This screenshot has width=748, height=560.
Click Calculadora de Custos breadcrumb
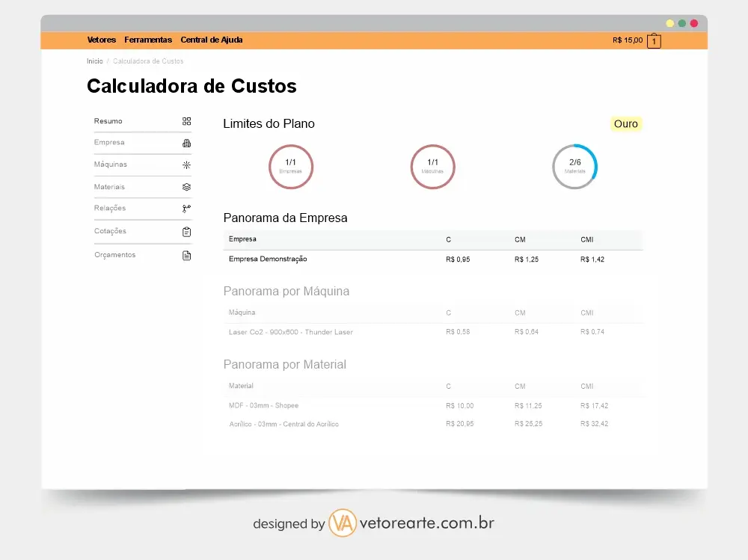click(x=148, y=61)
